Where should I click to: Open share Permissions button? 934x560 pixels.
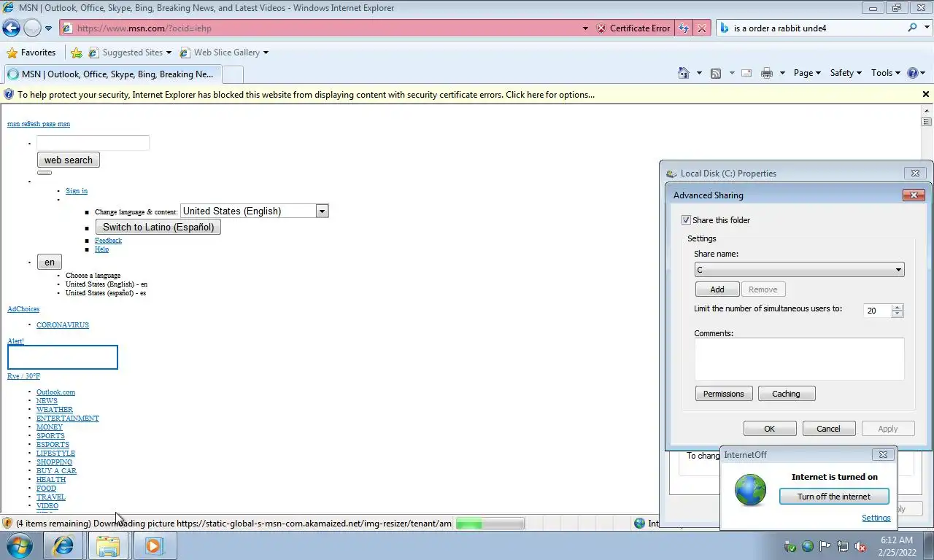723,394
